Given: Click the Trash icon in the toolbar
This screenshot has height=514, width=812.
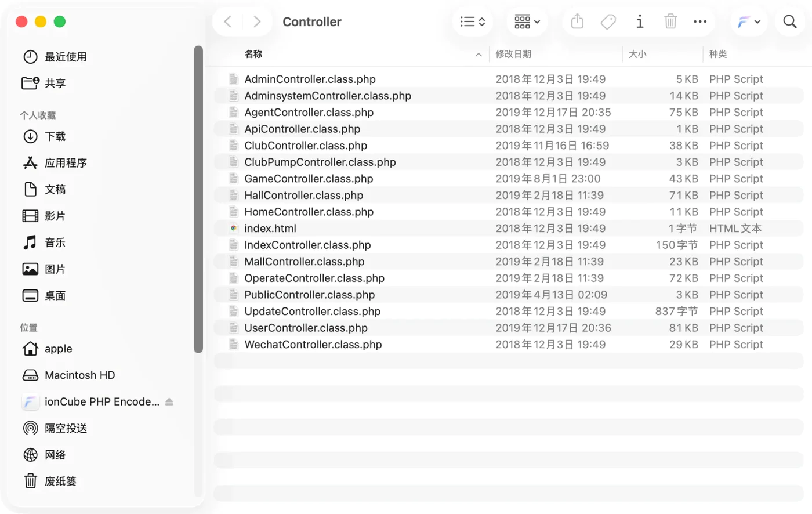Looking at the screenshot, I should coord(670,22).
